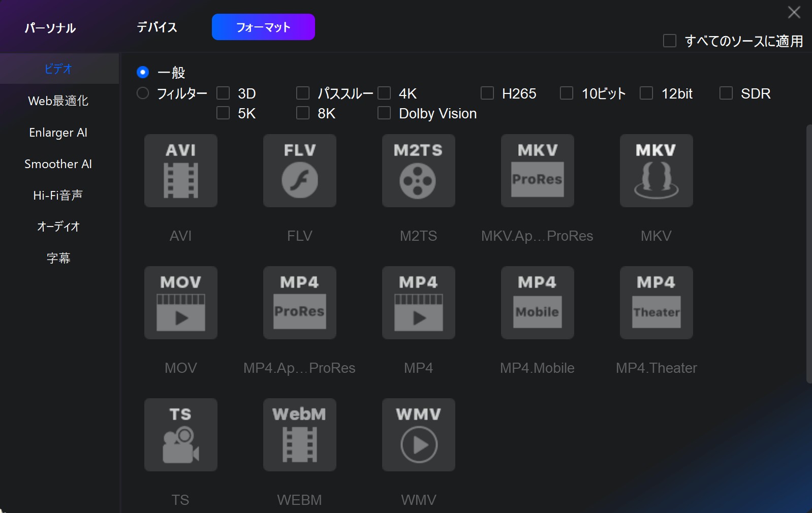This screenshot has height=513, width=812.
Task: Open Enlarger AI sidebar category
Action: pyautogui.click(x=58, y=133)
